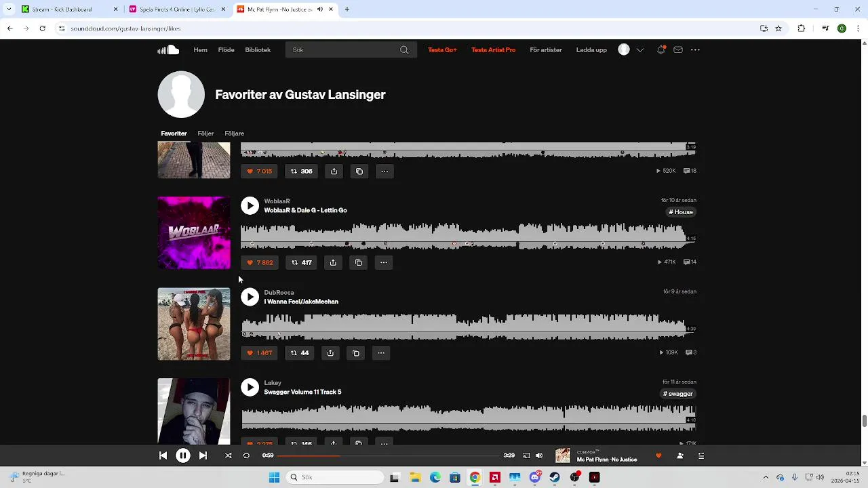Open Flöde in navigation

pyautogui.click(x=226, y=49)
